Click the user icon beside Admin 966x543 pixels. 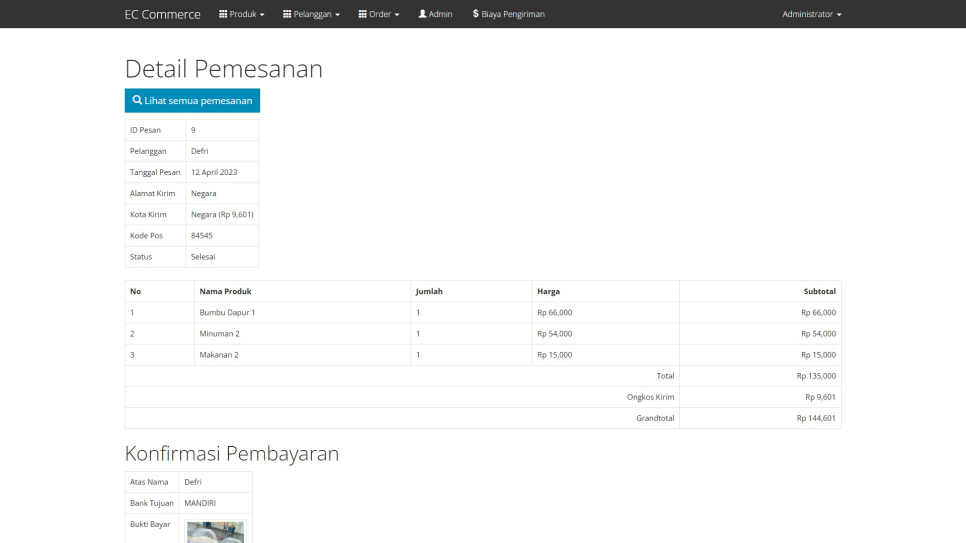423,14
